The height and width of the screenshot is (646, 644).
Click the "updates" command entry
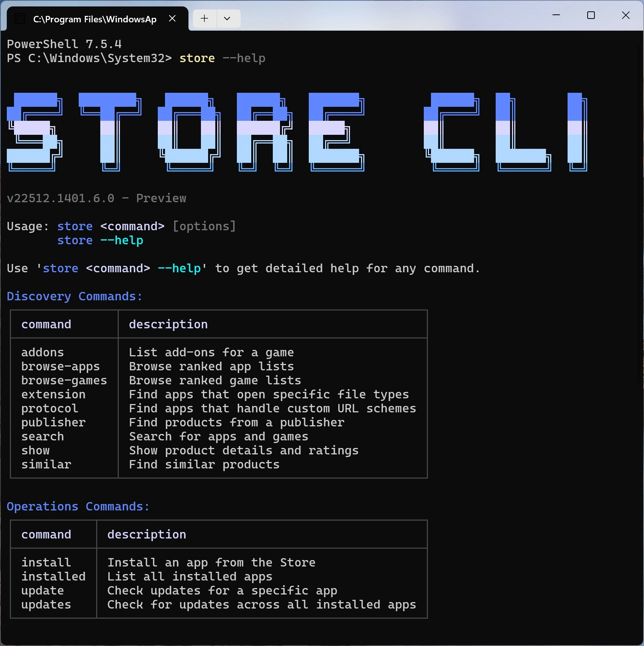pyautogui.click(x=46, y=604)
